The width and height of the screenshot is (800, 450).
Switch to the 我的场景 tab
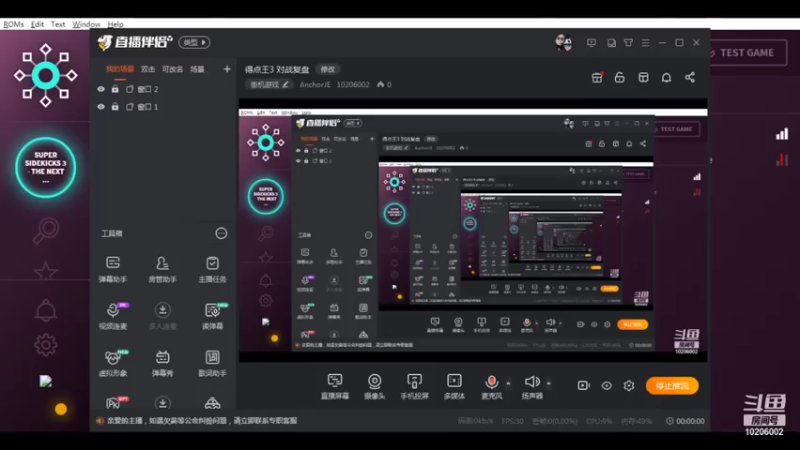point(120,69)
